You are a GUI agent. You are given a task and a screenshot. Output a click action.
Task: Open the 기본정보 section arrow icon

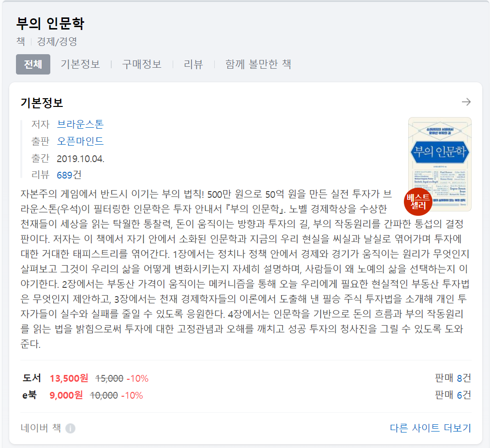click(466, 102)
